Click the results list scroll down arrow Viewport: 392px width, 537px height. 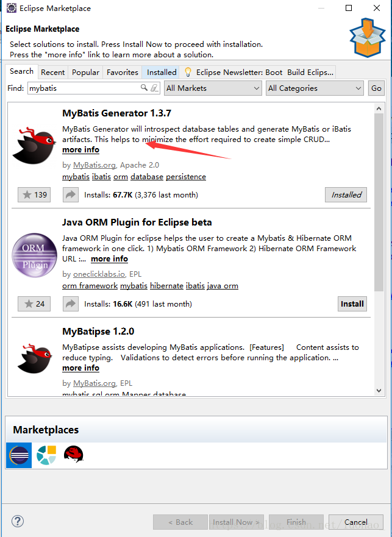(x=379, y=391)
